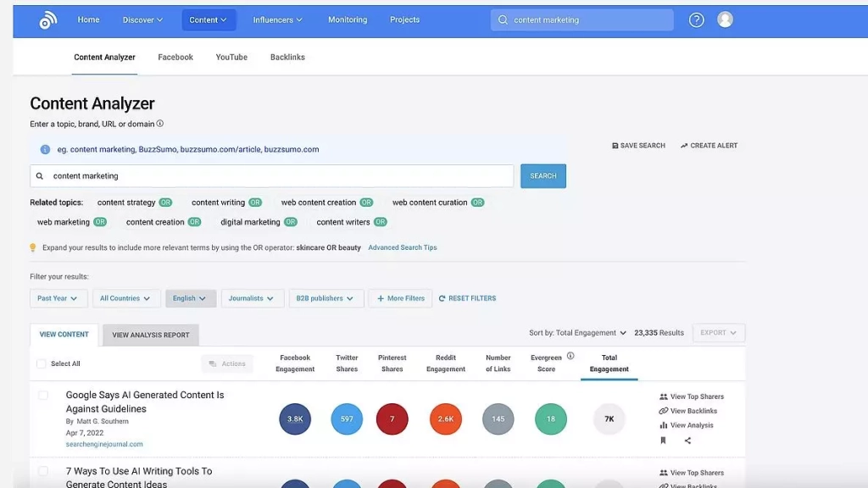The width and height of the screenshot is (868, 488).
Task: Switch to View Analysis Report tab
Action: [151, 335]
